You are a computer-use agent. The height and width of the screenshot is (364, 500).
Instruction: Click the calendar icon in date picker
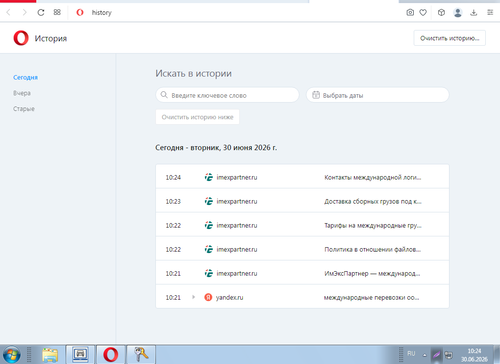tap(316, 95)
